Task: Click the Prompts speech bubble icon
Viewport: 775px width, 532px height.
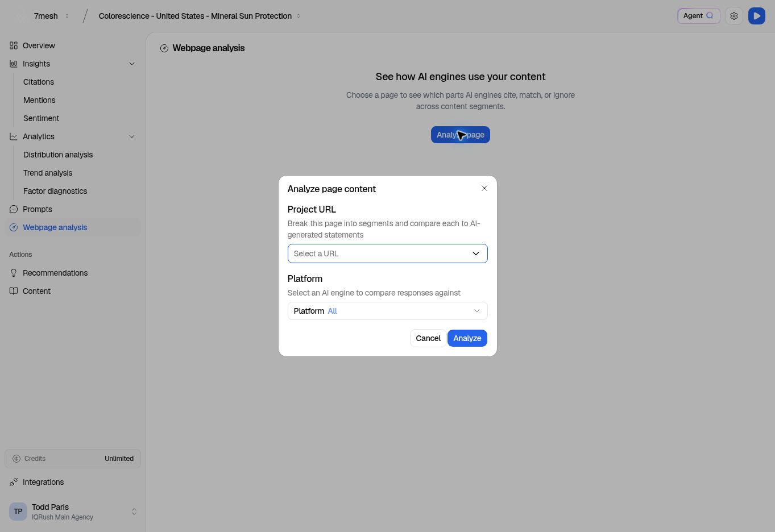Action: tap(14, 209)
